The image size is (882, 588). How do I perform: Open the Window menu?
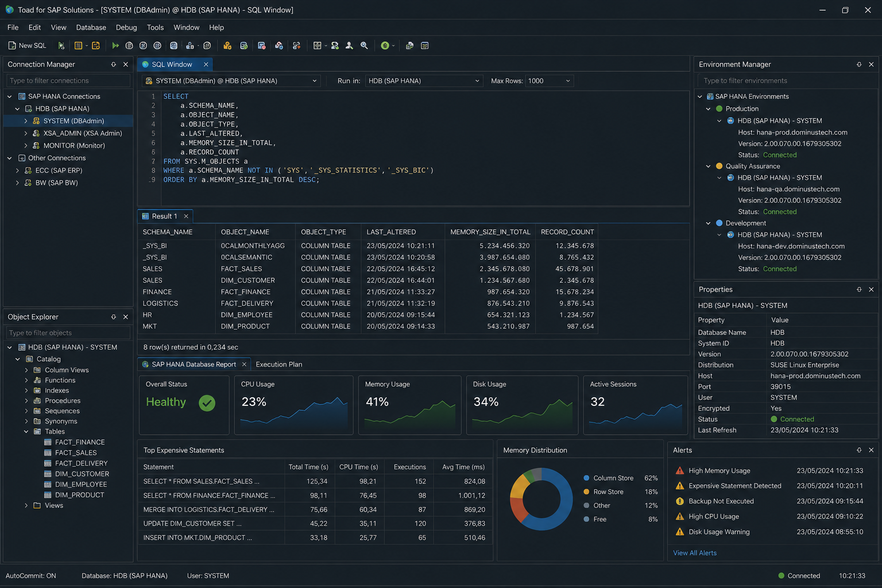(x=187, y=28)
